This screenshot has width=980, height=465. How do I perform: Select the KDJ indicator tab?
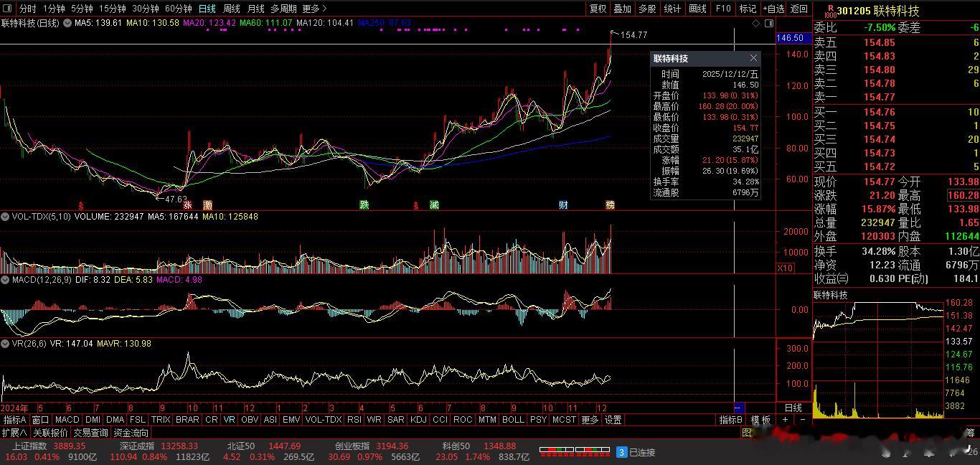(418, 420)
